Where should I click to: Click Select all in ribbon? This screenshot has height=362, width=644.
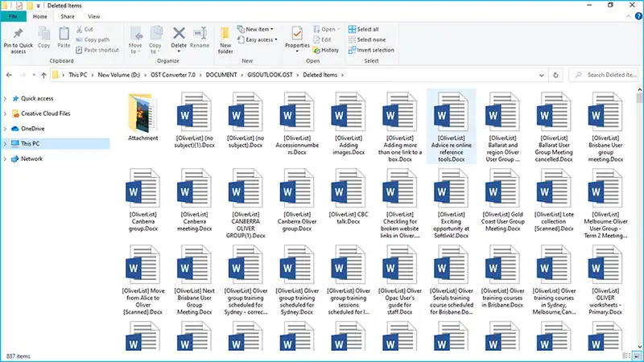(x=364, y=29)
